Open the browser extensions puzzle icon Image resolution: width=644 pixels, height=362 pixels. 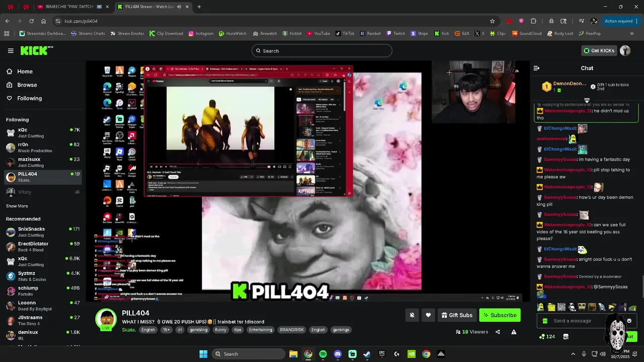533,21
